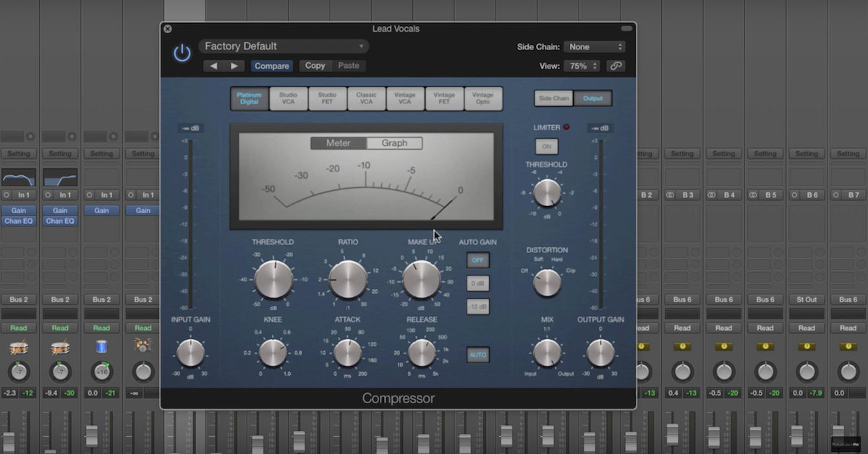This screenshot has height=454, width=868.
Task: Click the OUTPUT GAIN knob
Action: (x=600, y=353)
